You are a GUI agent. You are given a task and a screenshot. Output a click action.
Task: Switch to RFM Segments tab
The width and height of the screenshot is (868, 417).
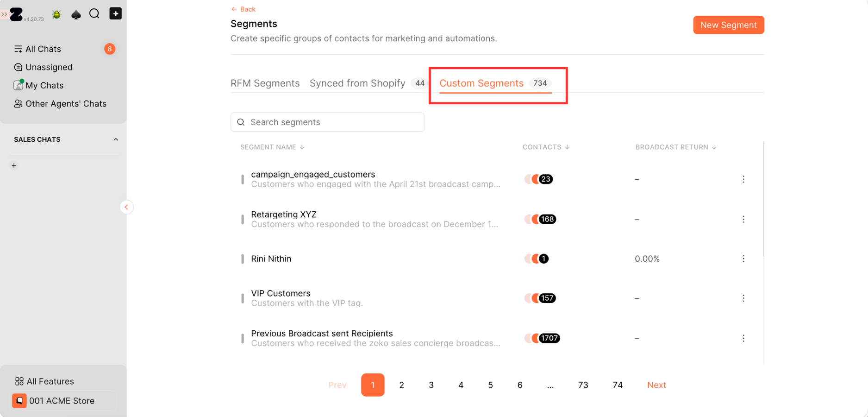[265, 83]
